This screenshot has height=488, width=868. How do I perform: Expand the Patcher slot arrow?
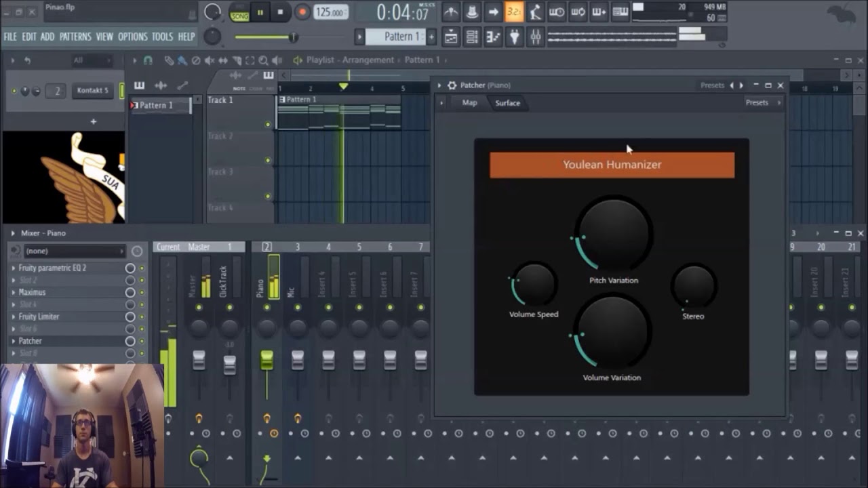[13, 342]
